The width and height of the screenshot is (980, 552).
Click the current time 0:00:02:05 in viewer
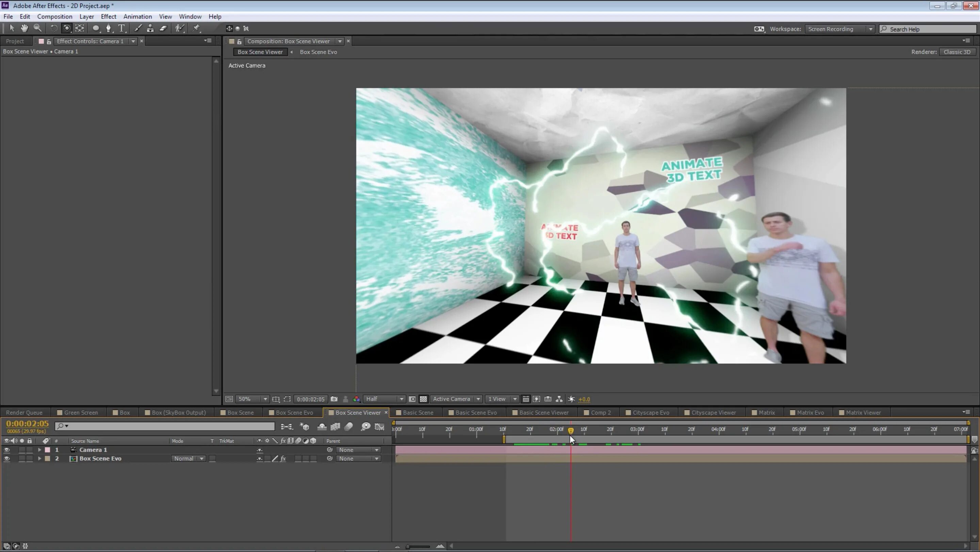pyautogui.click(x=311, y=399)
